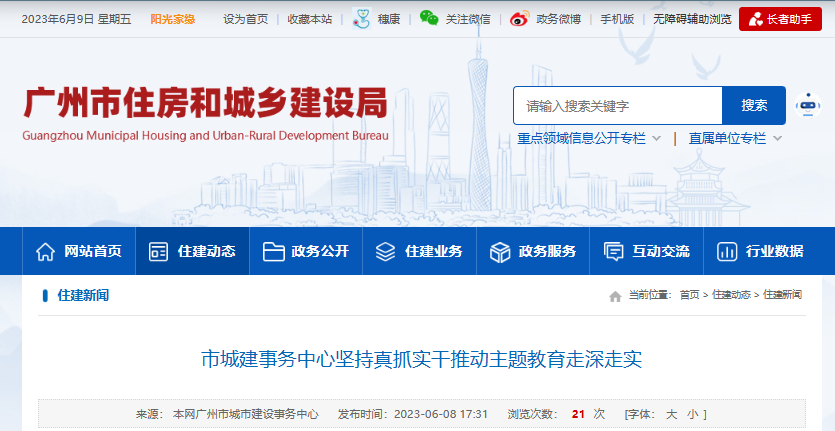Click the chart icon beside 行业数据
The image size is (835, 431).
pyautogui.click(x=727, y=251)
